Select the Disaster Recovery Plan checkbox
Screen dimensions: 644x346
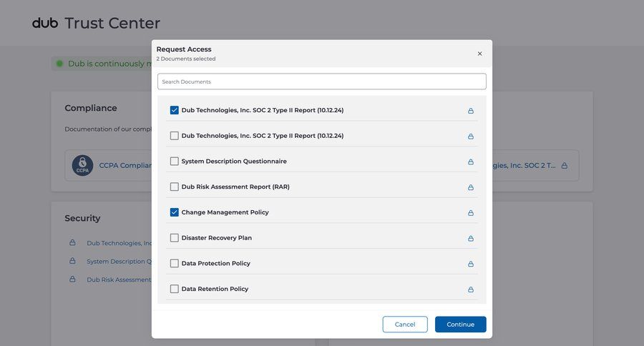pyautogui.click(x=175, y=238)
